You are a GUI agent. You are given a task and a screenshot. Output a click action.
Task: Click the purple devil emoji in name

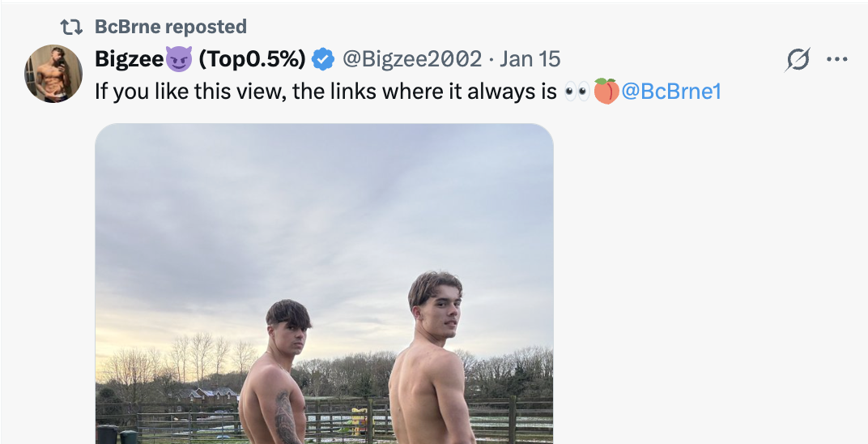tap(178, 59)
